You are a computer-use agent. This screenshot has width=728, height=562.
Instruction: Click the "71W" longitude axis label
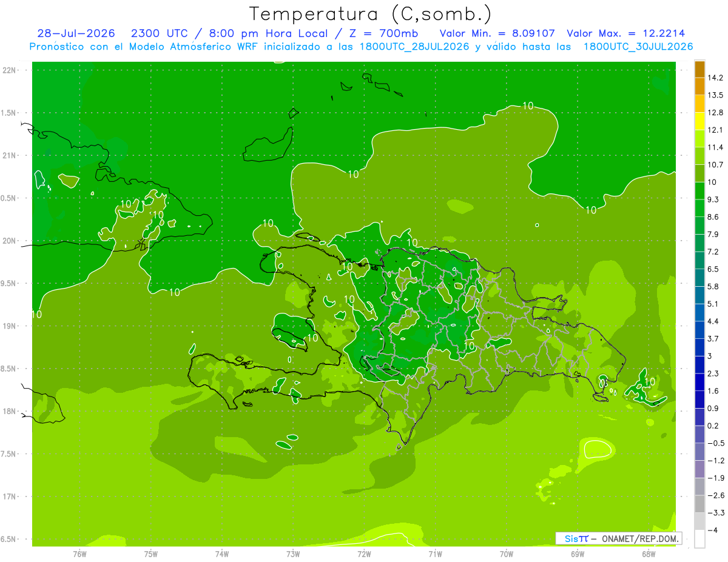[435, 554]
